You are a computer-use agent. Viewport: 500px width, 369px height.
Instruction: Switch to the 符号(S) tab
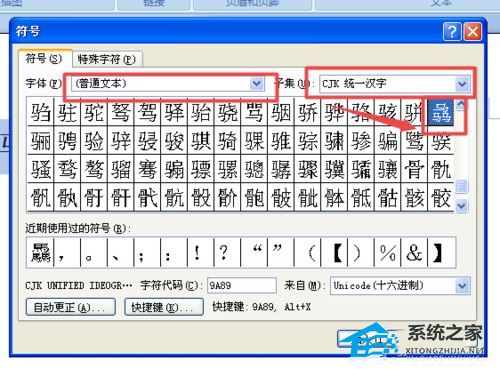45,59
